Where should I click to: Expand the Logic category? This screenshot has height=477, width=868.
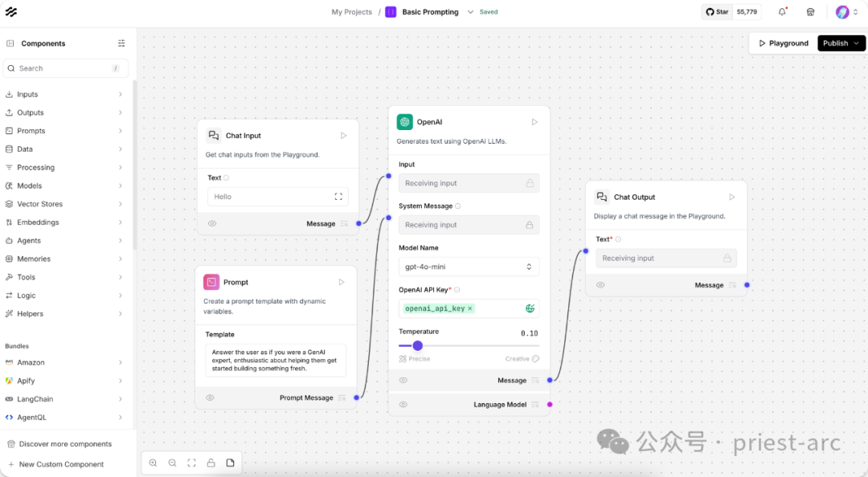tap(65, 295)
